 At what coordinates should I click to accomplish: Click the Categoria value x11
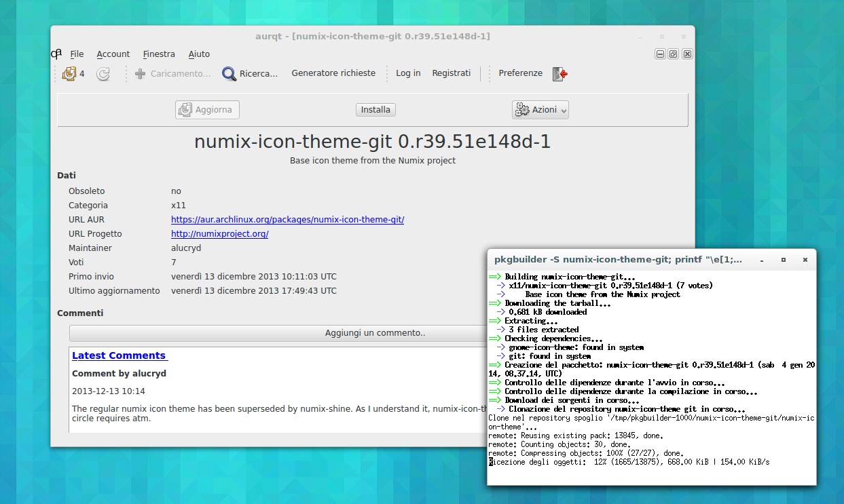[x=179, y=206]
